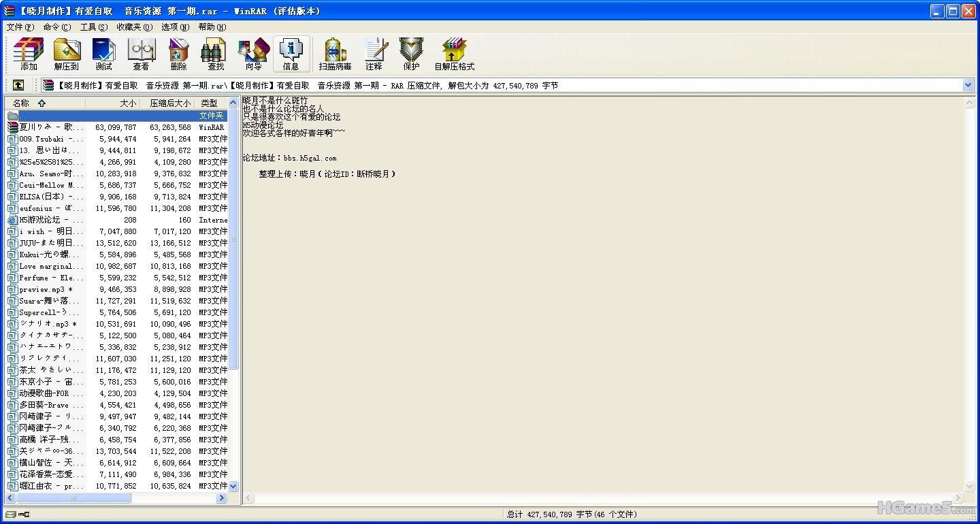Run the 测试 (Test) archive tool
The image size is (980, 524).
(x=103, y=54)
